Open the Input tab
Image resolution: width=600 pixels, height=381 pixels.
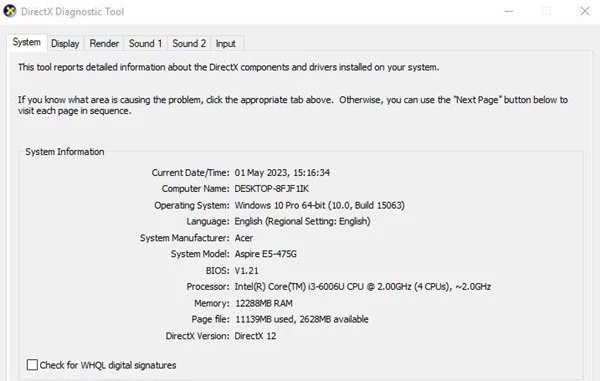[225, 44]
